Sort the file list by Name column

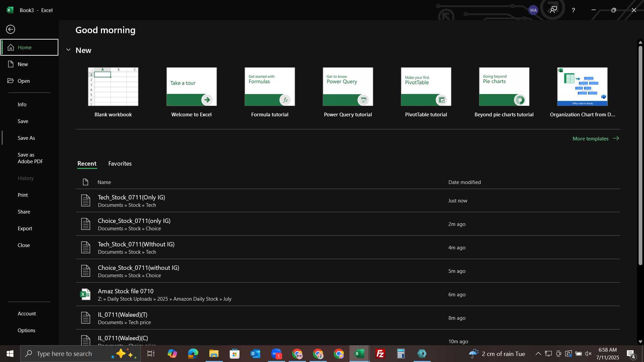point(104,182)
